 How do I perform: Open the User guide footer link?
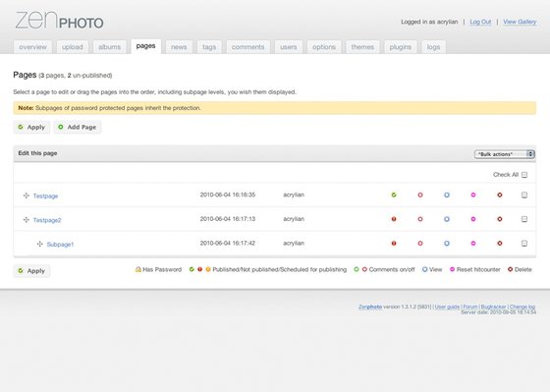pos(447,307)
